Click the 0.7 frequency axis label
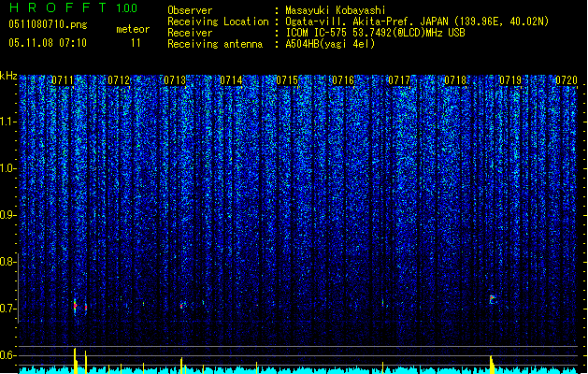The height and width of the screenshot is (374, 588). coord(8,309)
